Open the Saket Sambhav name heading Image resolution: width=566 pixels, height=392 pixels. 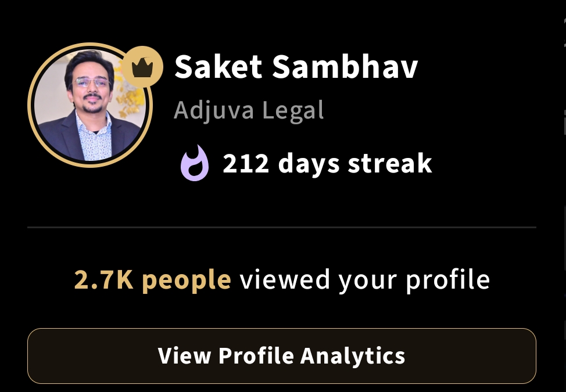[296, 67]
